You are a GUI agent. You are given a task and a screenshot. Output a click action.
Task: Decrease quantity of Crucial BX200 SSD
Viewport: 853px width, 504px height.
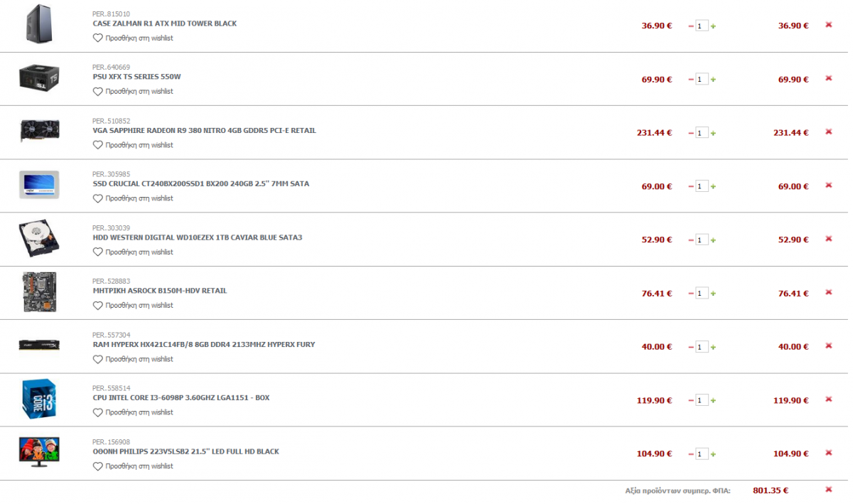coord(691,186)
